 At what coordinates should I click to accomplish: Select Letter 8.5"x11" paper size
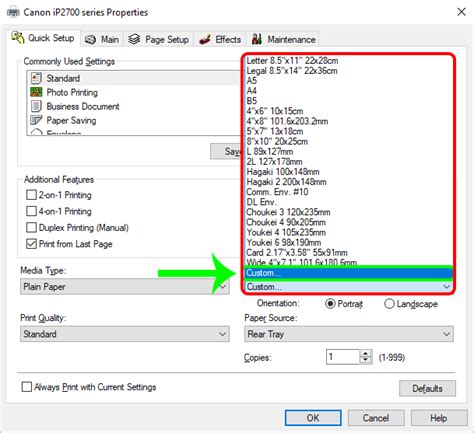pyautogui.click(x=292, y=61)
